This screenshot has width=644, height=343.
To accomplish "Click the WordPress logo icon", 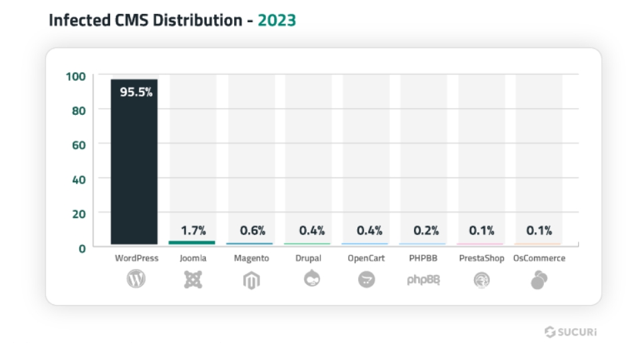I will (x=136, y=280).
